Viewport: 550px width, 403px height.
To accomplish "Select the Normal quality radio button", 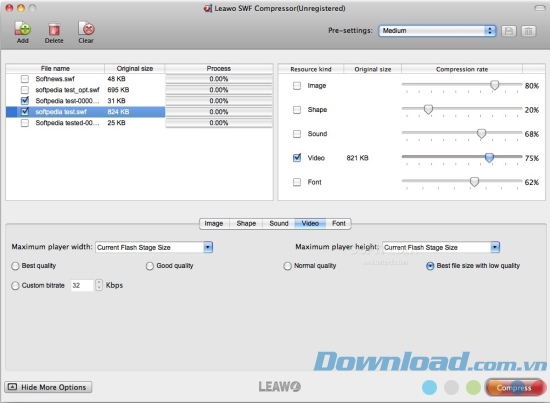I will click(287, 266).
